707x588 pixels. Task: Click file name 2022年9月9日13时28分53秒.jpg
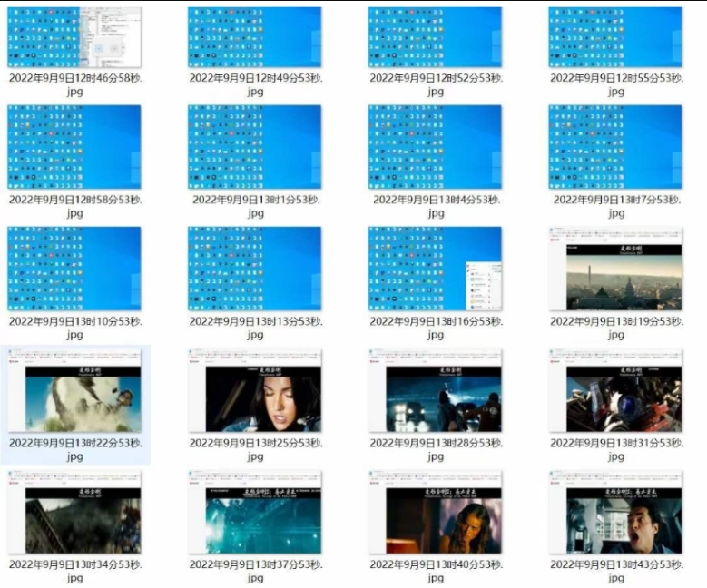(x=436, y=450)
